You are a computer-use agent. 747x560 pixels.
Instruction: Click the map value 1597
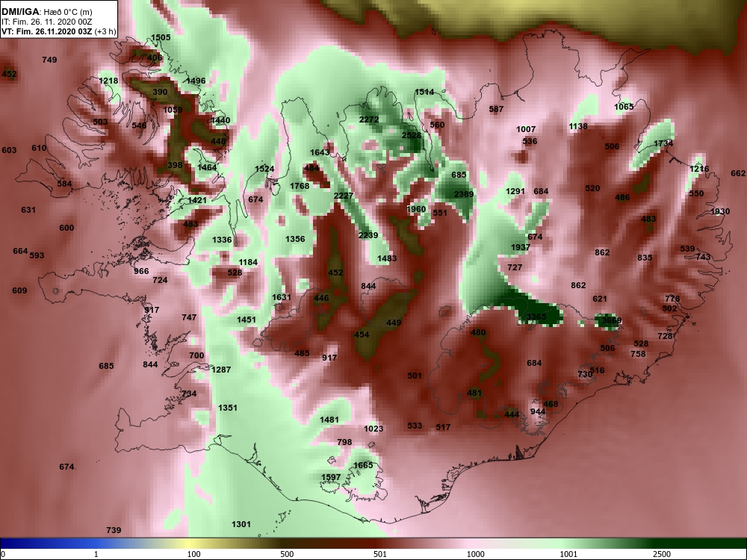(331, 478)
